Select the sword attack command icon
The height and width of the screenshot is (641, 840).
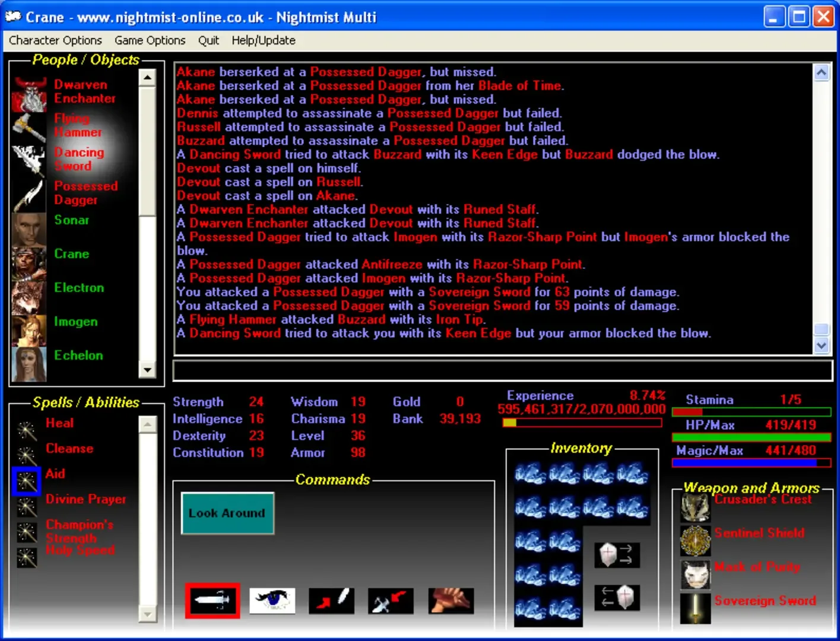(x=212, y=601)
